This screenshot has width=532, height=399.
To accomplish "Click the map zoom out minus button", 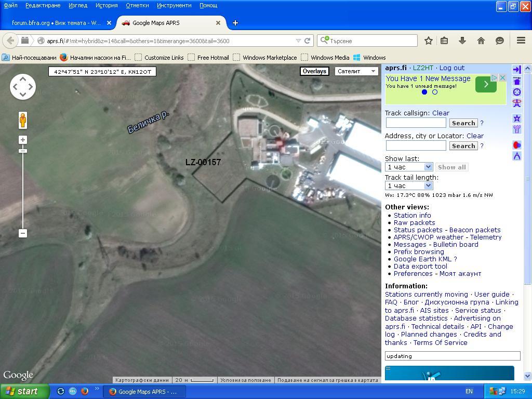I will (23, 233).
